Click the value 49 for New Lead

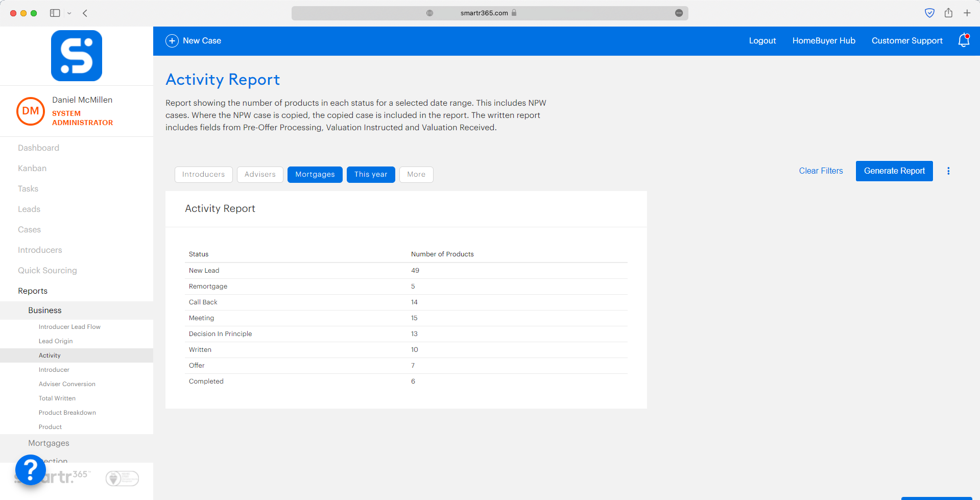[x=415, y=271]
